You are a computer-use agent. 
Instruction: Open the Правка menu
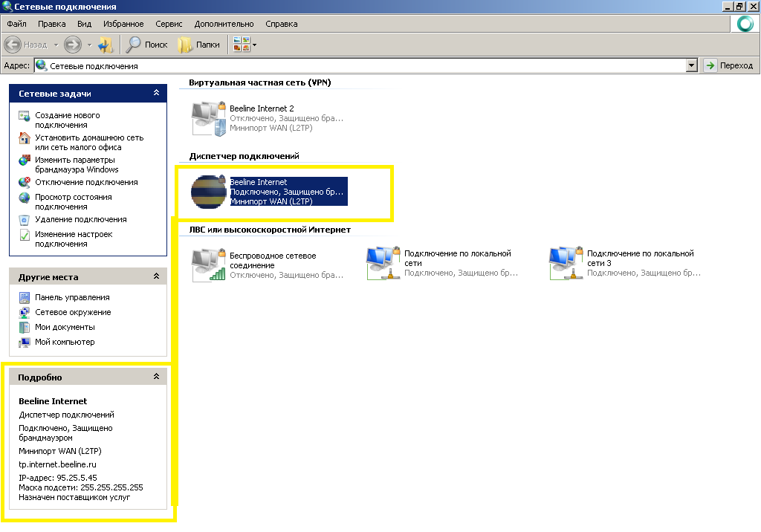(x=51, y=24)
